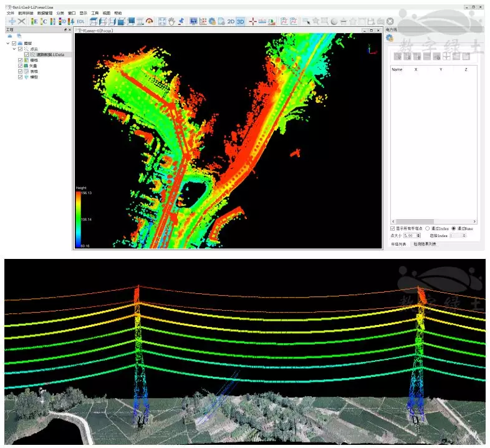Float the project panel with the undock icon
Screen dimensions: 490x448
pyautogui.click(x=65, y=30)
